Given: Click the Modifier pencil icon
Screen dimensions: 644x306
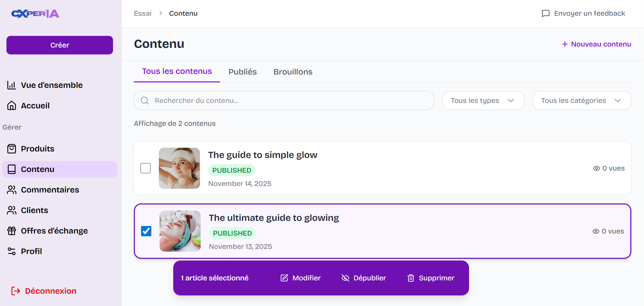Looking at the screenshot, I should click(x=284, y=278).
